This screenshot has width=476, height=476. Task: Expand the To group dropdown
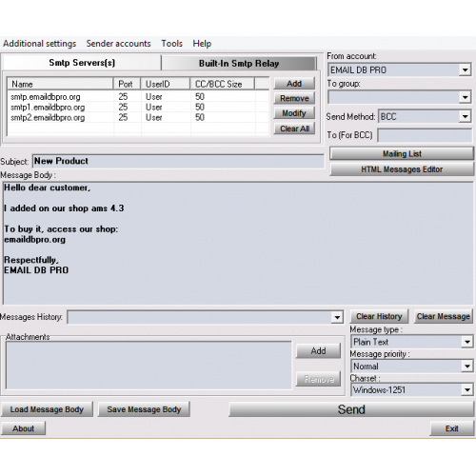(x=465, y=97)
